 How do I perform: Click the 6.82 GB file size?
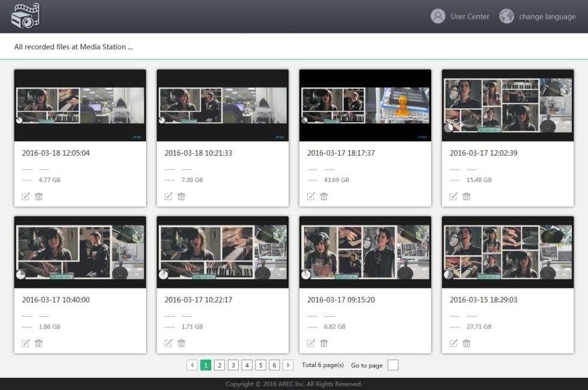[334, 327]
